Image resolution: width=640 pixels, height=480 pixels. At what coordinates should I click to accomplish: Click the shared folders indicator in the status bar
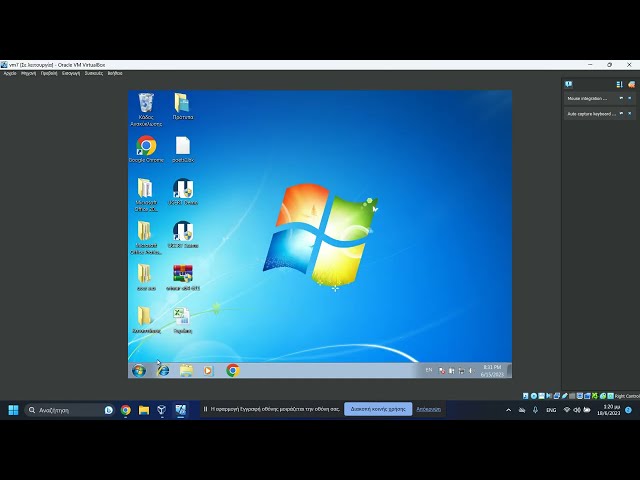pos(572,396)
